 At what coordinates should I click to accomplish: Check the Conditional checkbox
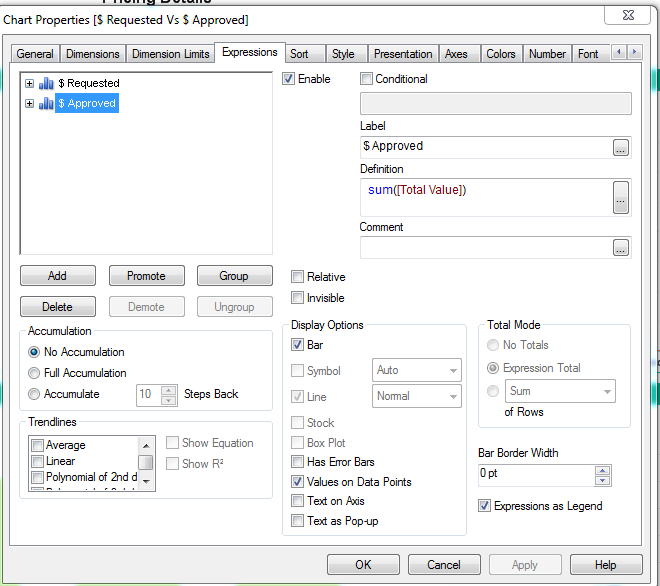tap(366, 79)
